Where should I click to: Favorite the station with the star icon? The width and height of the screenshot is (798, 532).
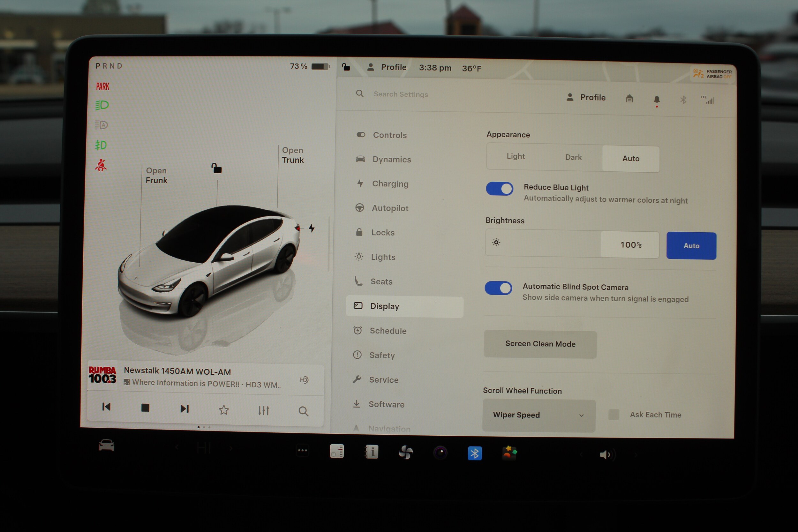[223, 410]
